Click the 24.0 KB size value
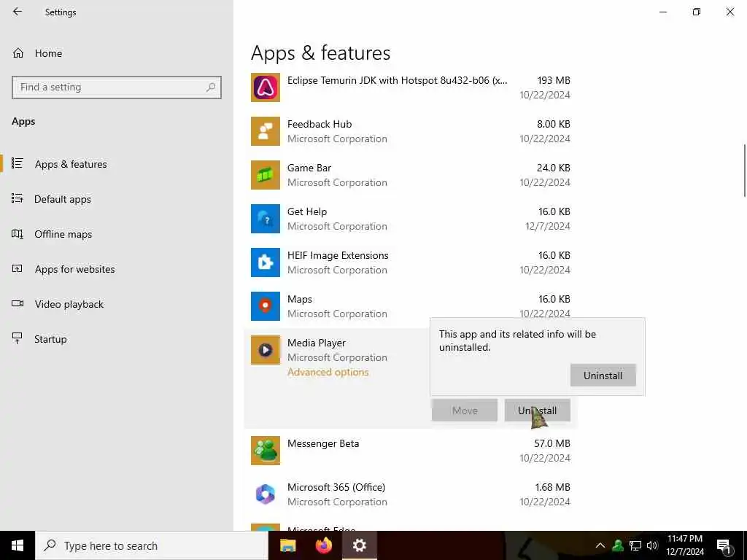 pyautogui.click(x=553, y=168)
